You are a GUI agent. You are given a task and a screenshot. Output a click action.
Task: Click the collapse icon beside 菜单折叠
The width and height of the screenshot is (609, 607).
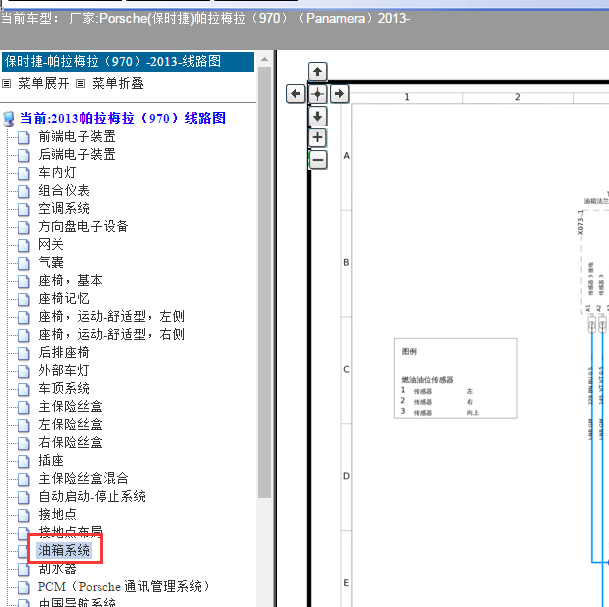(x=80, y=83)
